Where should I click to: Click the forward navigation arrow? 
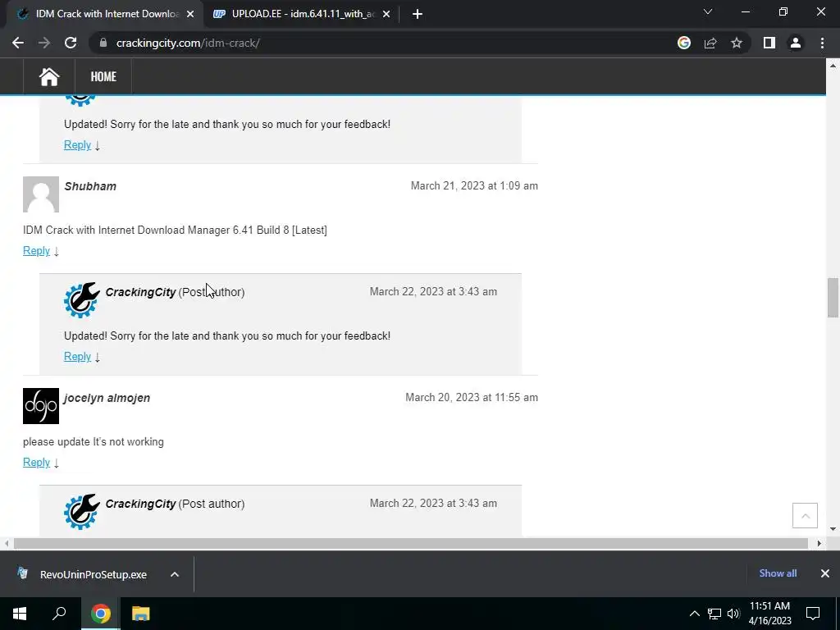tap(44, 43)
